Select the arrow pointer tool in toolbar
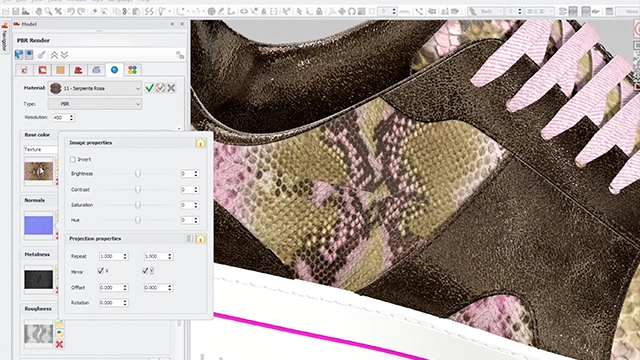640x360 pixels. [299, 11]
